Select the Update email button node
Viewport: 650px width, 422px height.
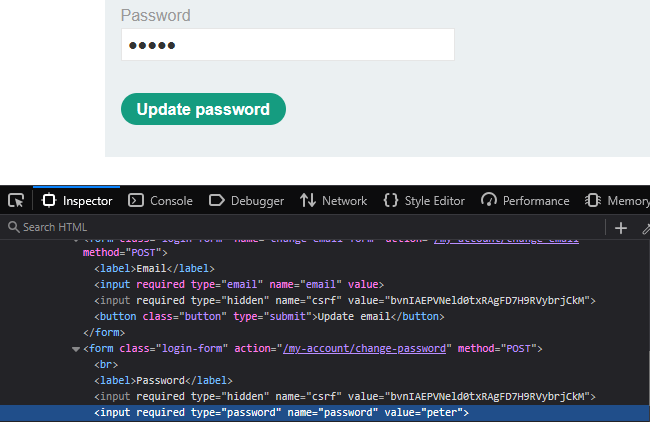[269, 316]
